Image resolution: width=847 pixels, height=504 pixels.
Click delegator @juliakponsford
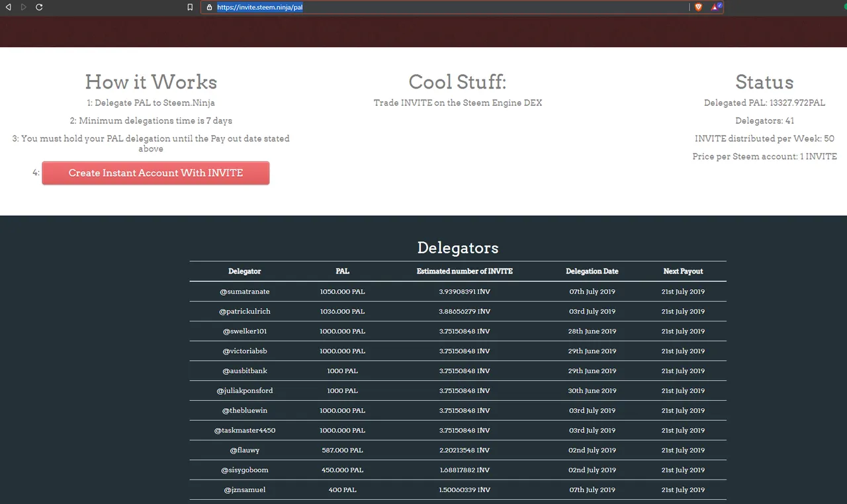(245, 391)
